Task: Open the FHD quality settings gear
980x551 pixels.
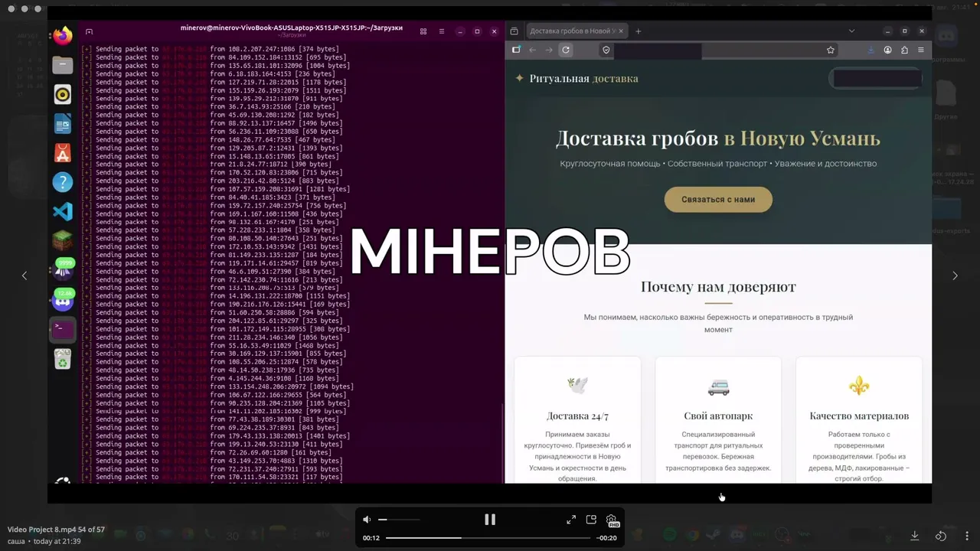Action: click(612, 520)
